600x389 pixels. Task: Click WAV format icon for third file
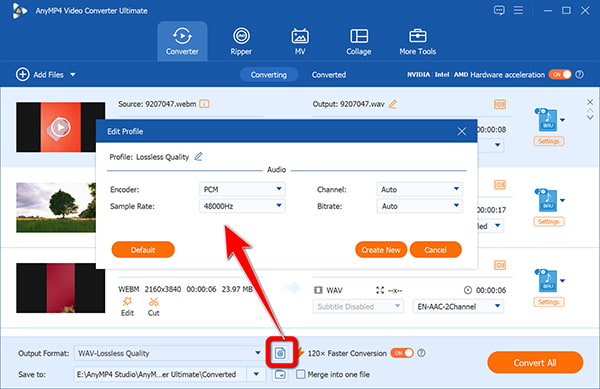point(546,280)
